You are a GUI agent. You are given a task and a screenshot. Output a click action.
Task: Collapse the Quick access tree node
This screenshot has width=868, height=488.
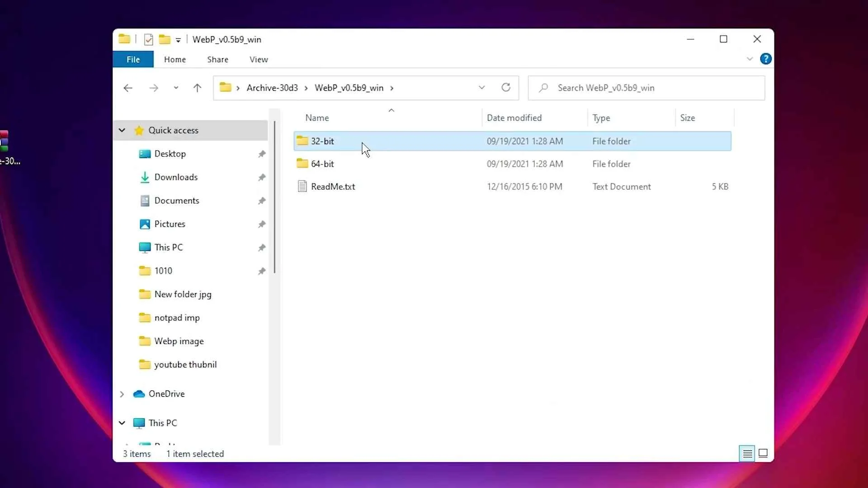(x=122, y=130)
